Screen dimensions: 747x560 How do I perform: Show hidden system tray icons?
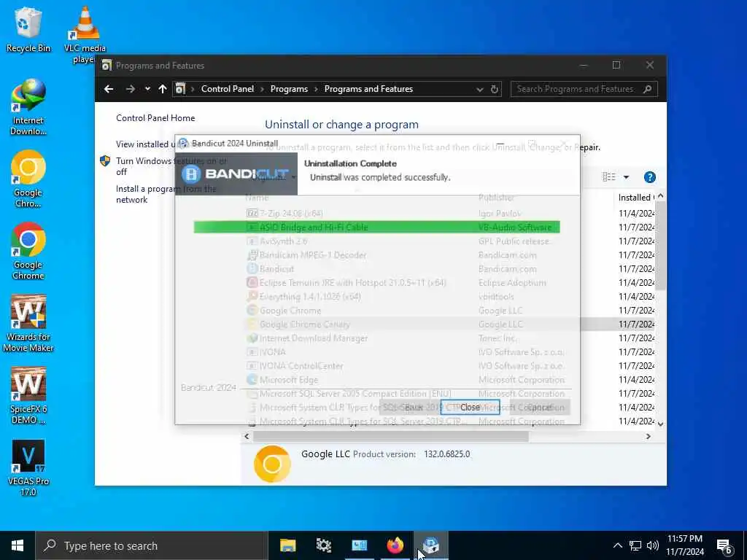point(617,545)
